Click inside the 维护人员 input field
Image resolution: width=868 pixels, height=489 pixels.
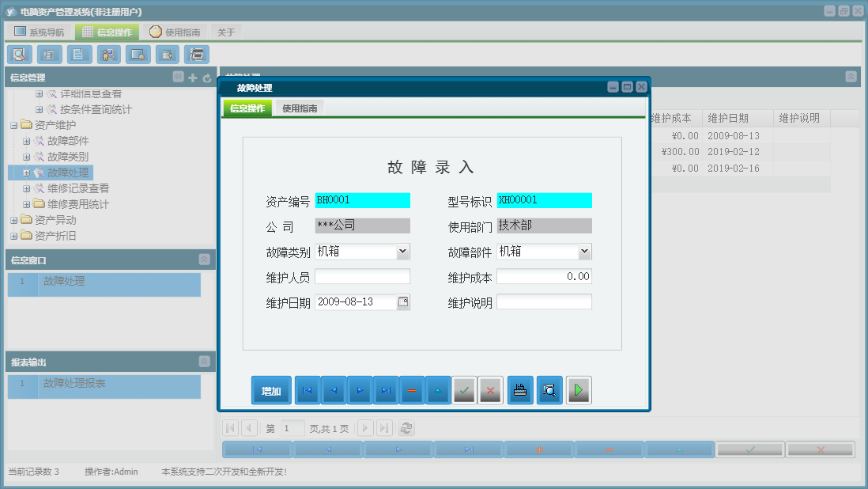[x=363, y=276]
